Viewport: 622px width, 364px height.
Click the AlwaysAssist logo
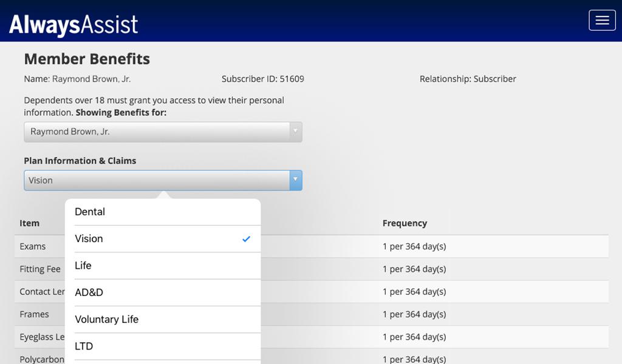(x=73, y=24)
